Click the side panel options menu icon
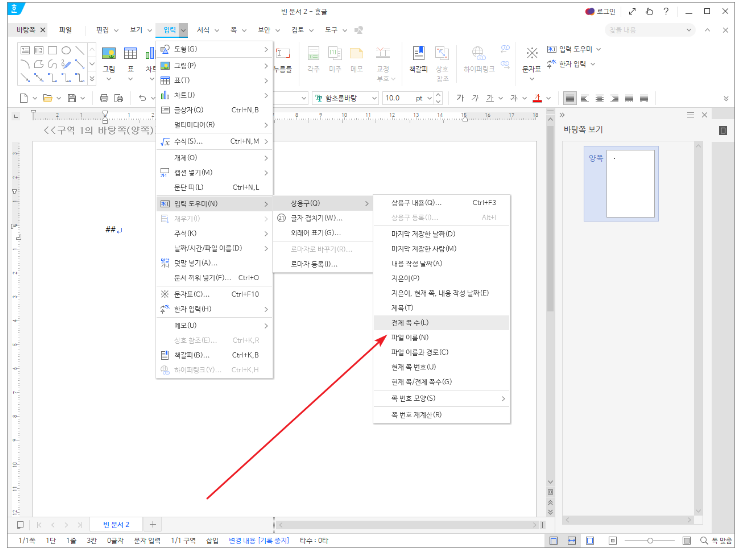The height and width of the screenshot is (553, 738). click(x=690, y=114)
